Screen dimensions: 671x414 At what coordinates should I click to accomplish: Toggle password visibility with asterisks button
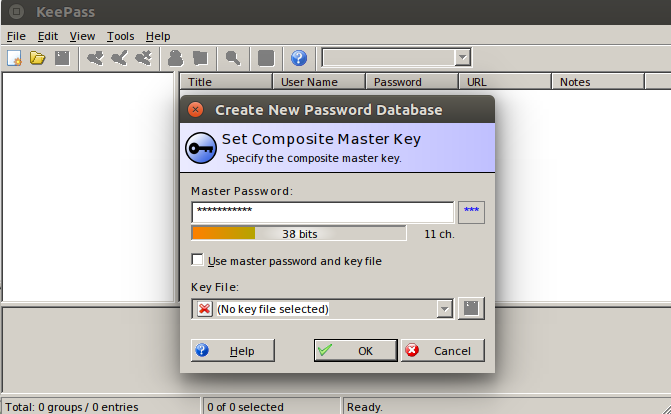(471, 212)
